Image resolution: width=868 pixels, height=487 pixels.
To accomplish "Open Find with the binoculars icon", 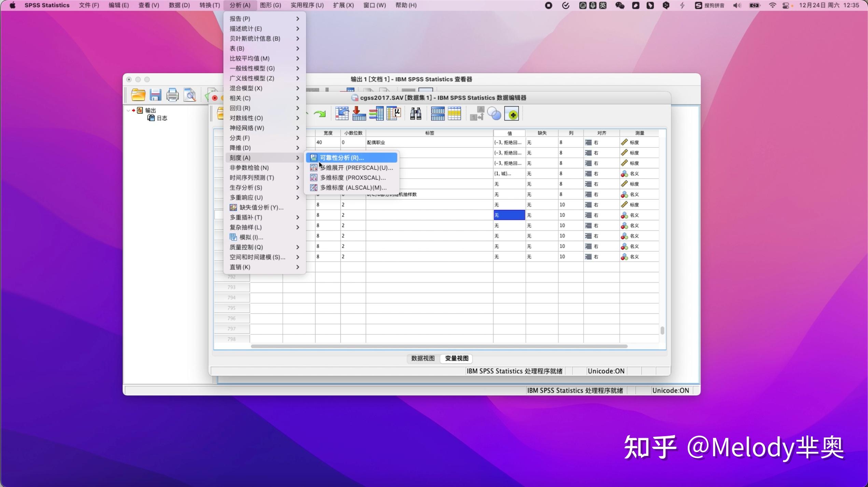I will click(416, 114).
